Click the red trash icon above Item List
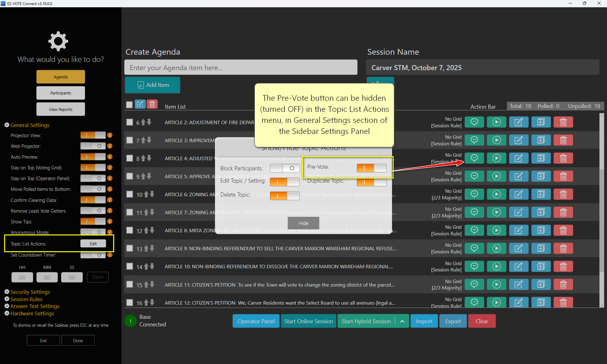607x364 pixels. coord(152,104)
